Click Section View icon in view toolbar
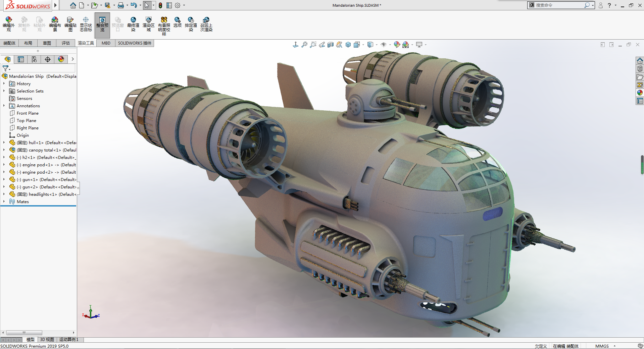This screenshot has width=644, height=349. [x=331, y=45]
